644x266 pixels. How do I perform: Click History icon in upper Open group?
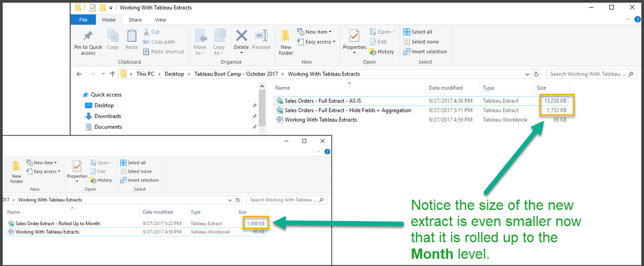[382, 52]
